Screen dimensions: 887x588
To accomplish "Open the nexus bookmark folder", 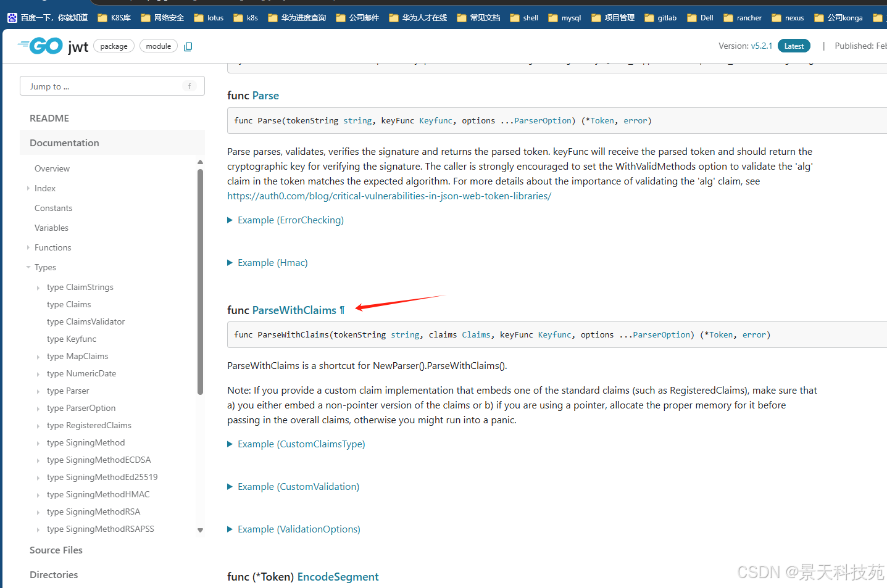I will (788, 18).
